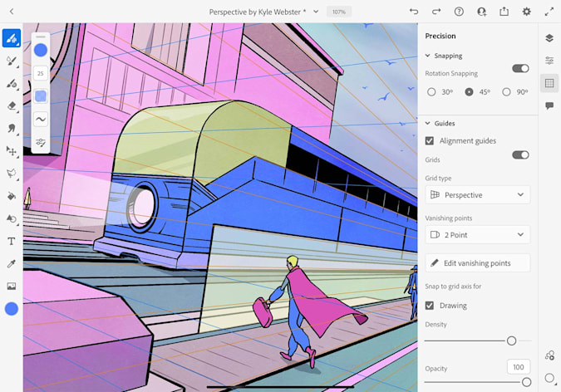
Task: Click the 107% zoom level button
Action: [338, 12]
